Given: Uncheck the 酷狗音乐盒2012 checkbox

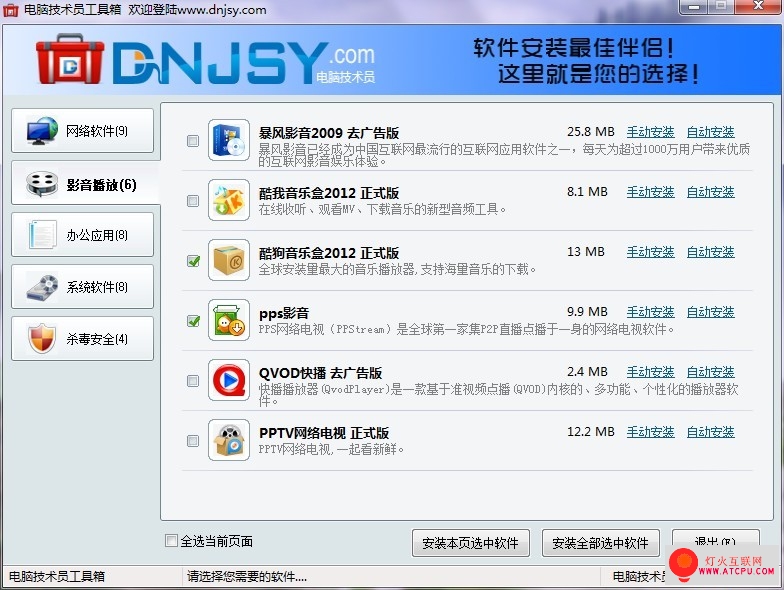Looking at the screenshot, I should coord(193,261).
